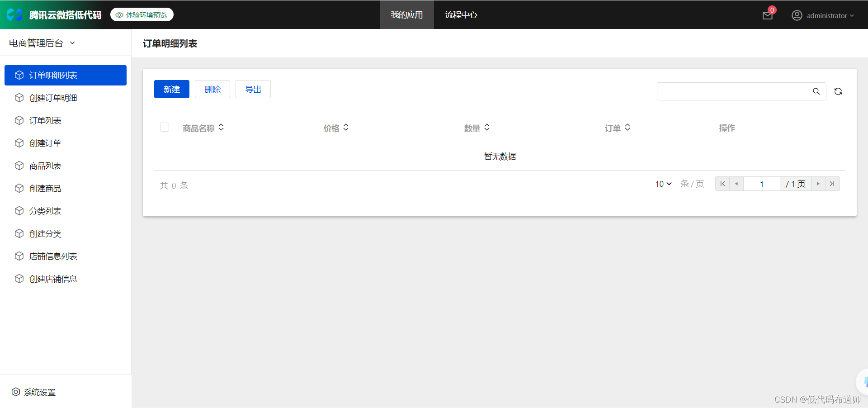Screen dimensions: 868x408
Task: Click the cube icon beside 创建店铺信息
Action: 19,279
